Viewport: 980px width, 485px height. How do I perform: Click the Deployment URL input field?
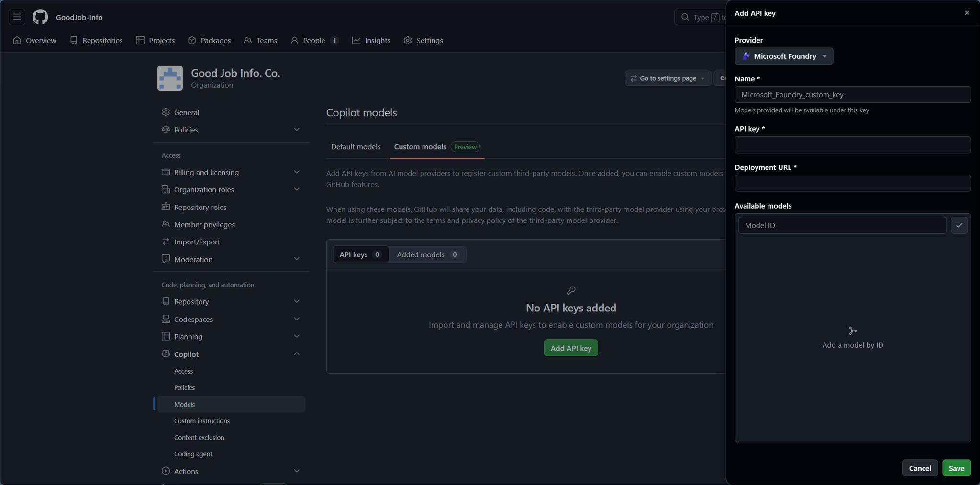click(x=852, y=183)
